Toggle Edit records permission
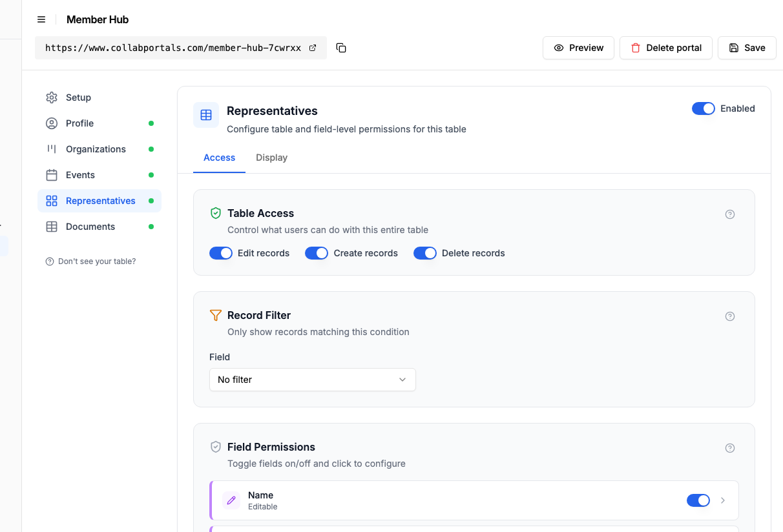 tap(221, 253)
